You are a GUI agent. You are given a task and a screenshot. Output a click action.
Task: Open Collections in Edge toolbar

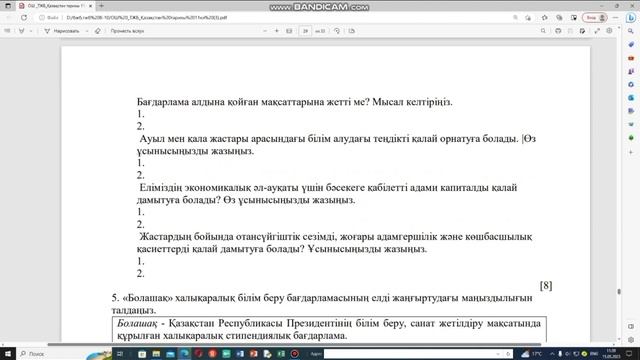(x=559, y=18)
